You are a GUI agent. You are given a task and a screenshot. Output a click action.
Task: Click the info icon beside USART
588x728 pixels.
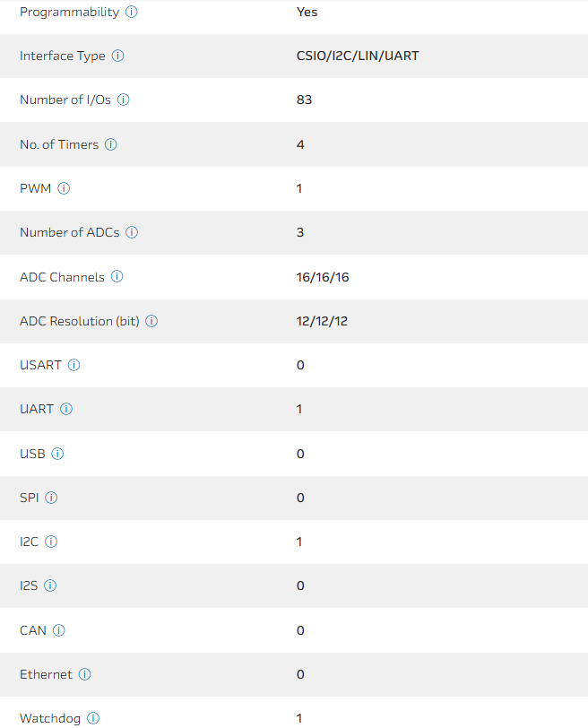point(74,365)
